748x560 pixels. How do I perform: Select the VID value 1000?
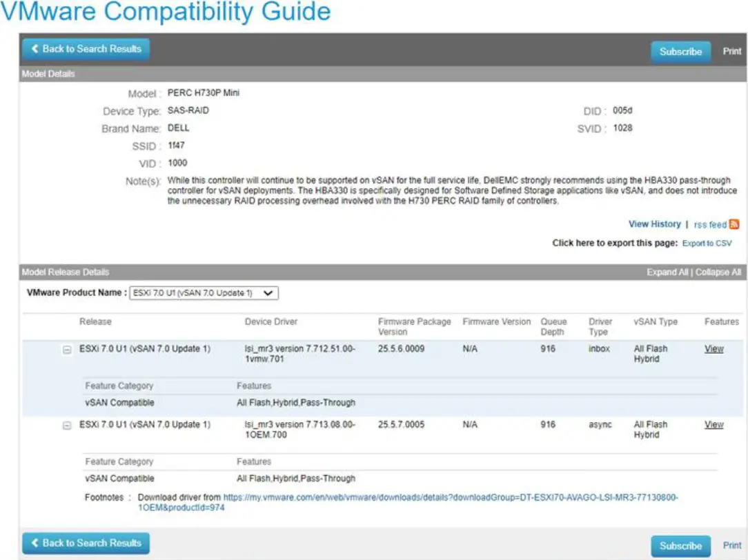[177, 163]
